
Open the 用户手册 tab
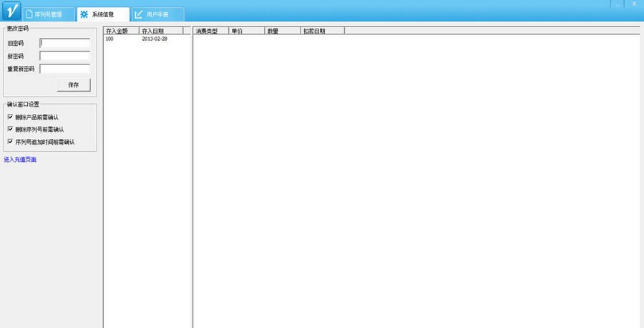click(158, 14)
